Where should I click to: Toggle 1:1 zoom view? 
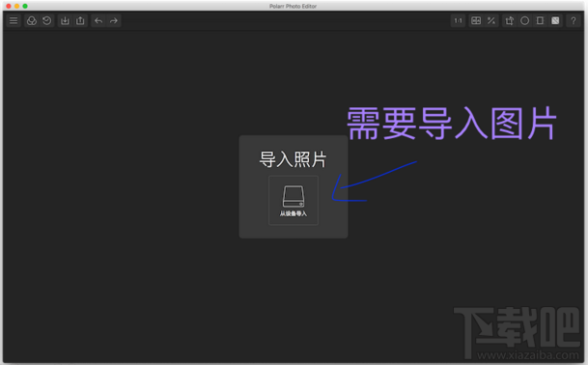click(x=458, y=20)
